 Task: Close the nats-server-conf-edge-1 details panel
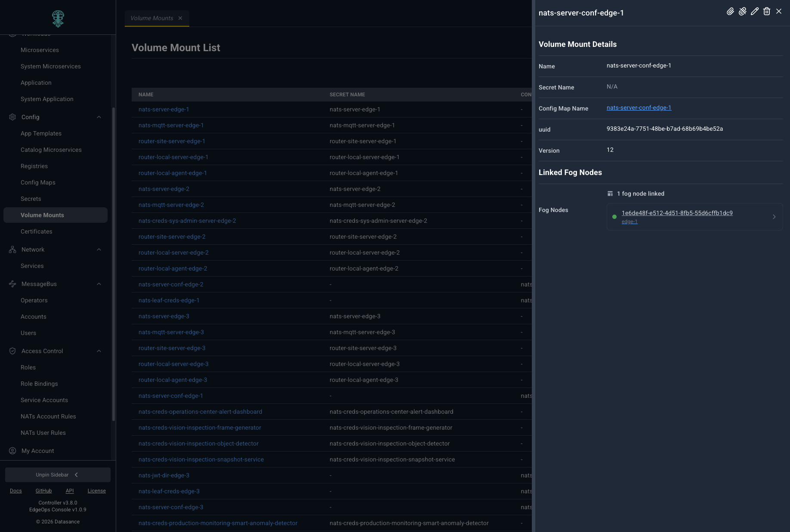tap(778, 12)
